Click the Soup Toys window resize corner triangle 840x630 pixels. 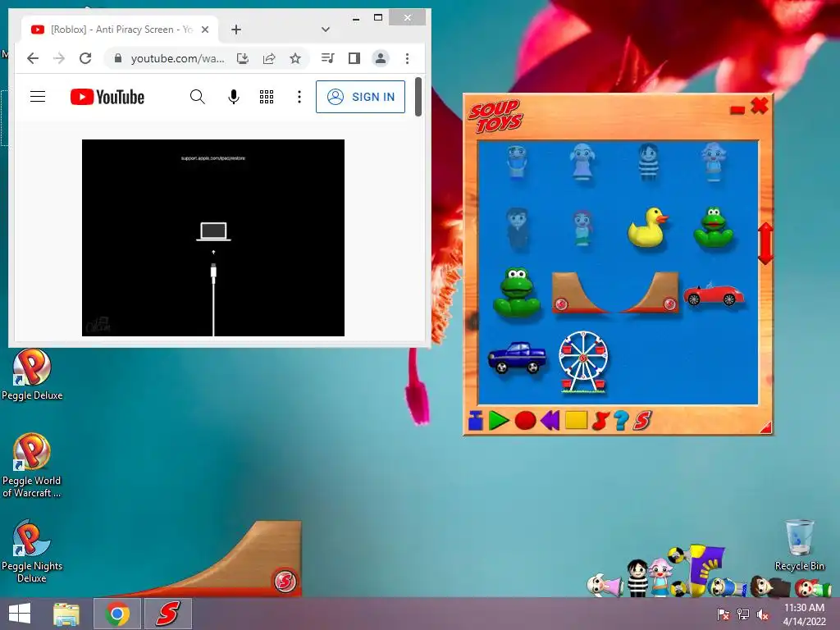(x=766, y=427)
